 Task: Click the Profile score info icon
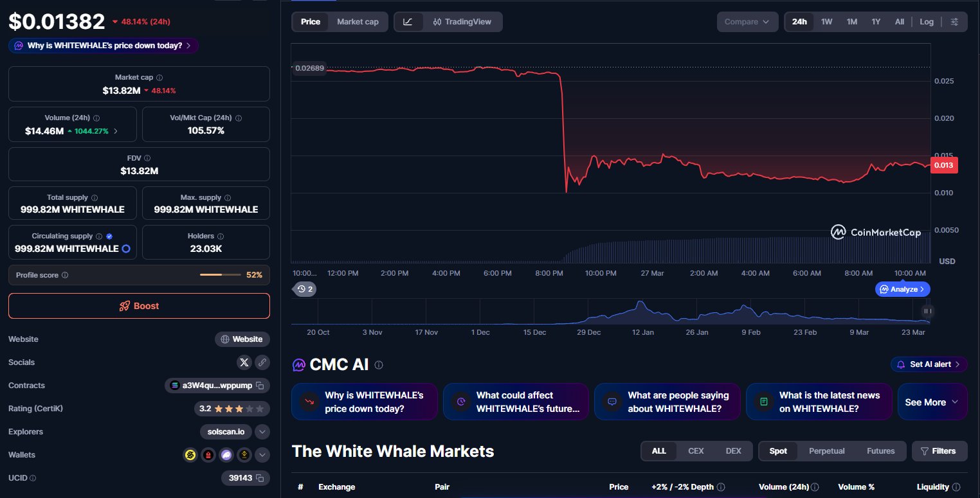[65, 275]
